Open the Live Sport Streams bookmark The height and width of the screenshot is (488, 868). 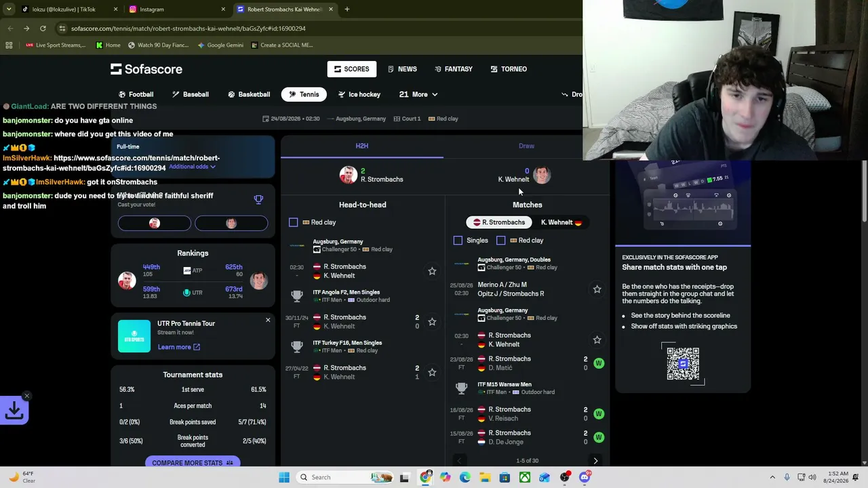coord(56,45)
